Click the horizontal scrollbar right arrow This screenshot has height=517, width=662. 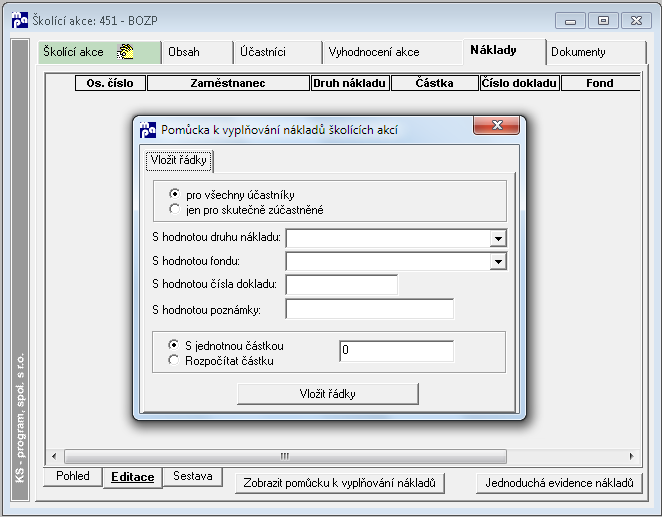(x=632, y=456)
